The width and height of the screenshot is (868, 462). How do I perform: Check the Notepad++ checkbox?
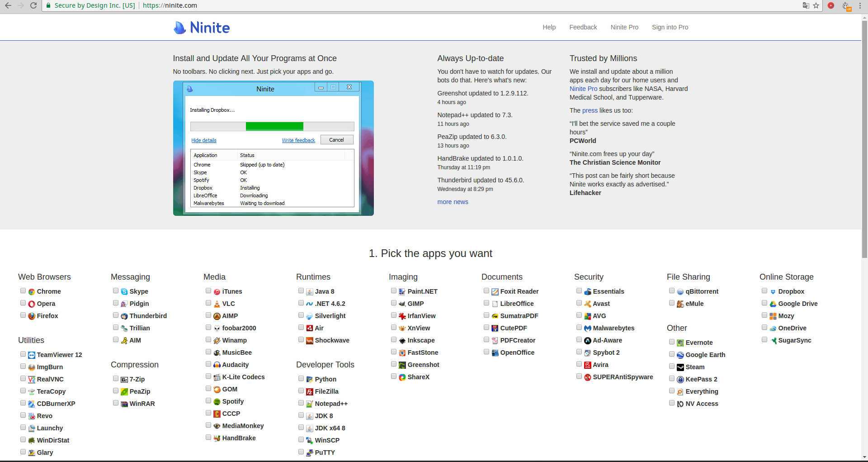point(301,403)
